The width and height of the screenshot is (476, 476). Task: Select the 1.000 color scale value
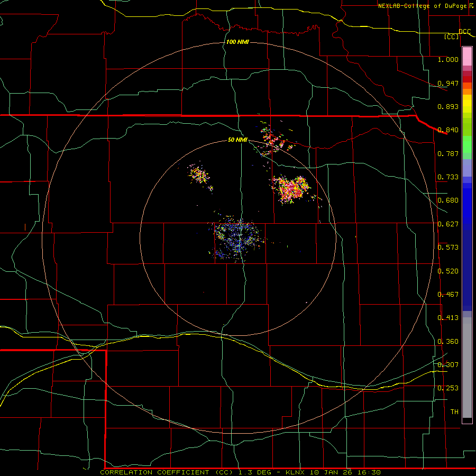(448, 59)
